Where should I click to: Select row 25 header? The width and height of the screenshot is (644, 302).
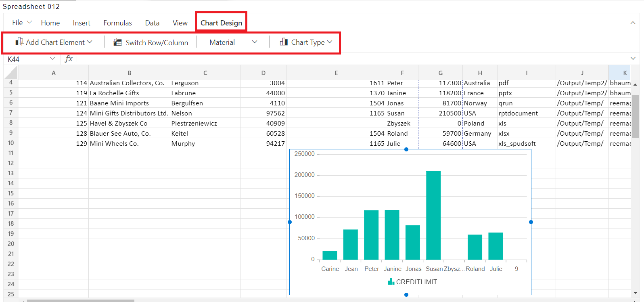pyautogui.click(x=11, y=294)
